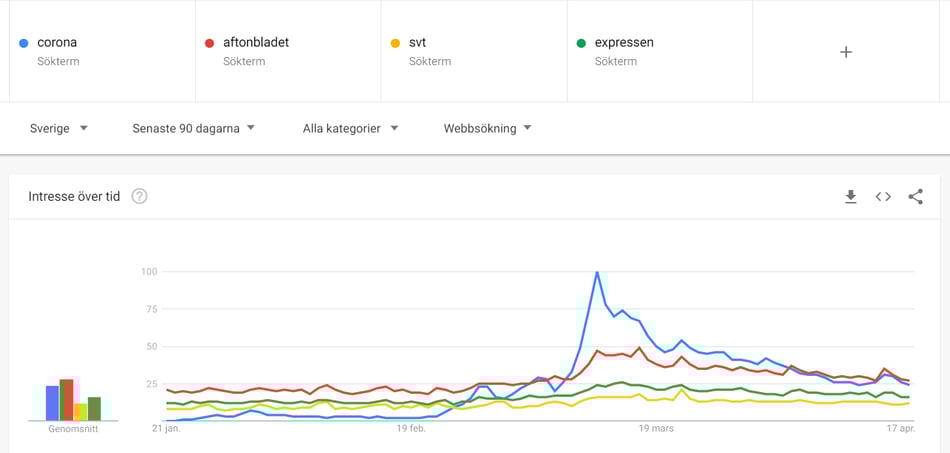
Task: Open the Sverige region dropdown
Action: click(x=59, y=128)
